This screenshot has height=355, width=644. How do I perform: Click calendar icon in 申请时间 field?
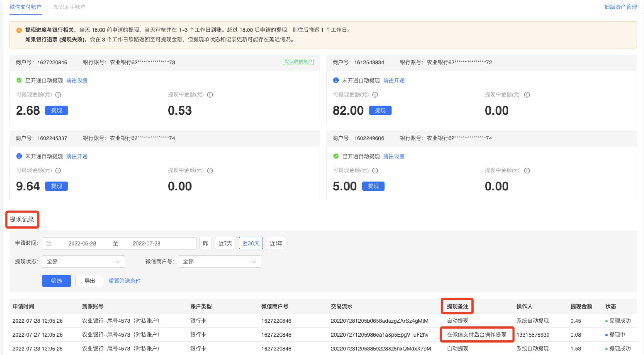49,243
